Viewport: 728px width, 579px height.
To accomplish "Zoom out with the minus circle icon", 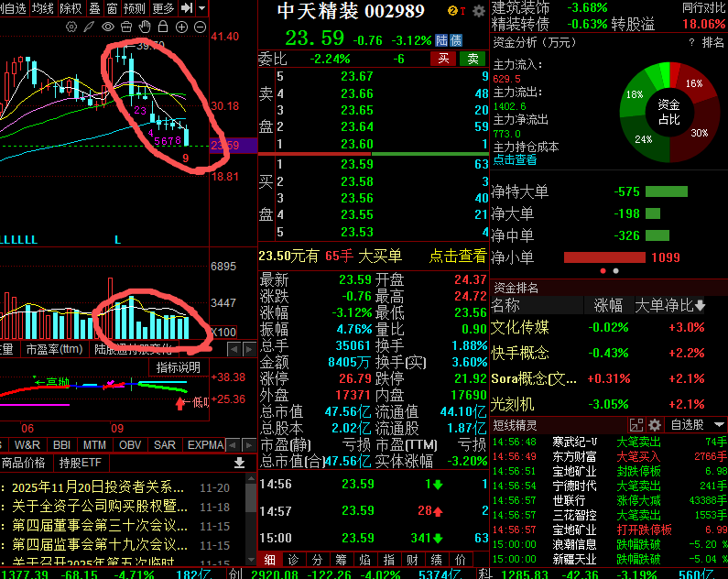I will click(201, 27).
